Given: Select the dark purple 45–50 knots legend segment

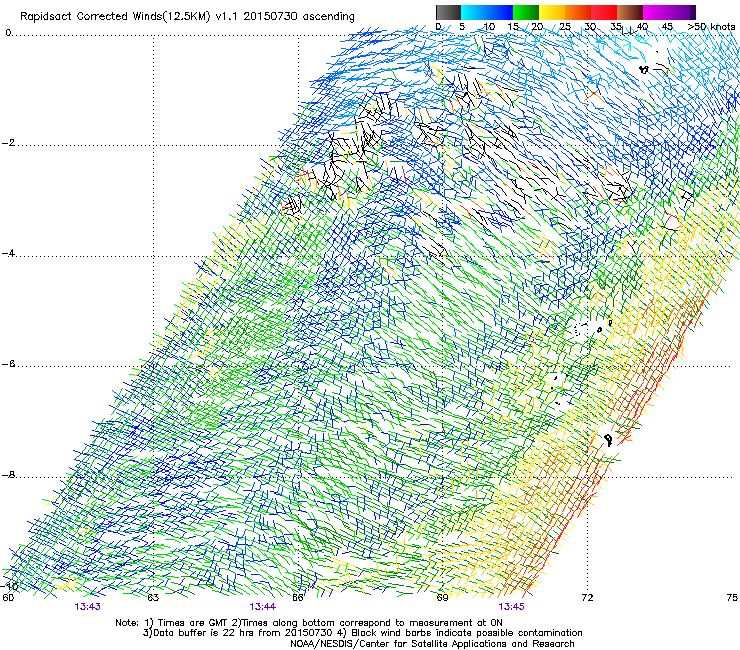Looking at the screenshot, I should coord(682,12).
